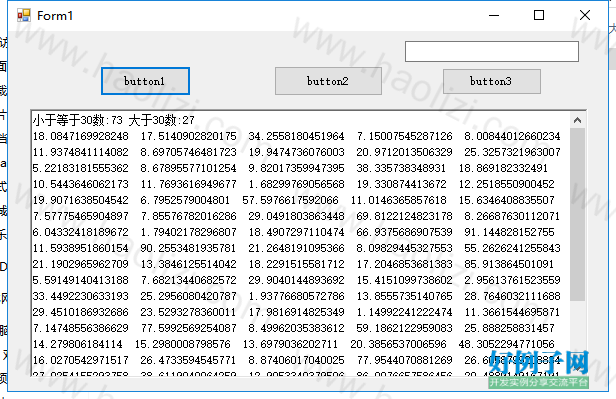The height and width of the screenshot is (399, 616).
Task: Click the button3 button
Action: click(491, 81)
